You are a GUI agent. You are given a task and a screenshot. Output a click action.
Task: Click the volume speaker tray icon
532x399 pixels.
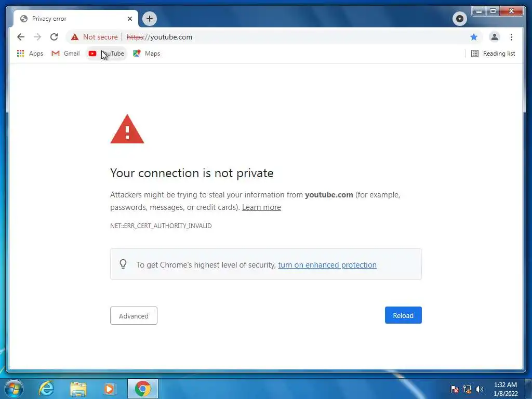point(480,389)
